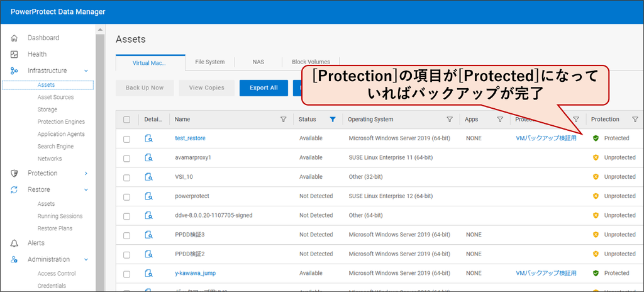Click the Restore circular arrows icon
Screen dimensions: 644x292
14,189
